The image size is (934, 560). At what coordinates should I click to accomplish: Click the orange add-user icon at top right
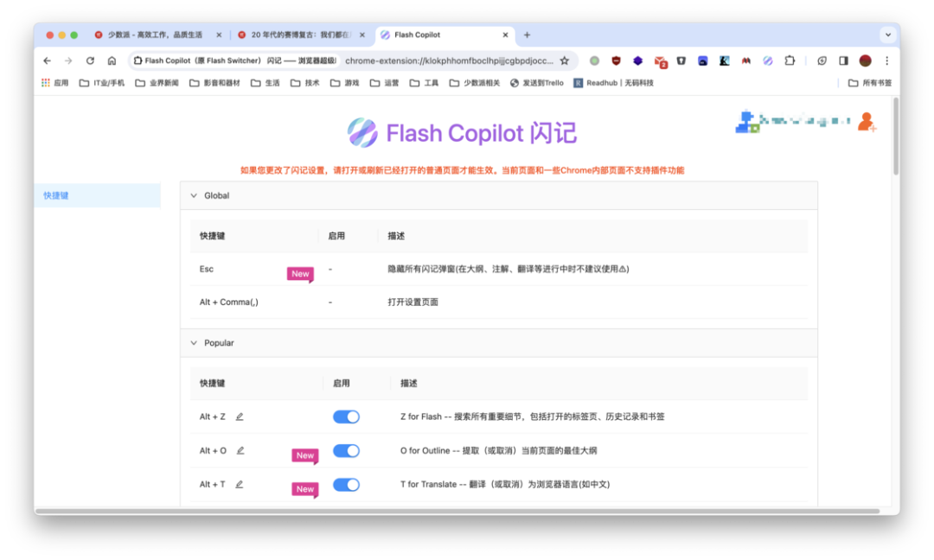[867, 122]
